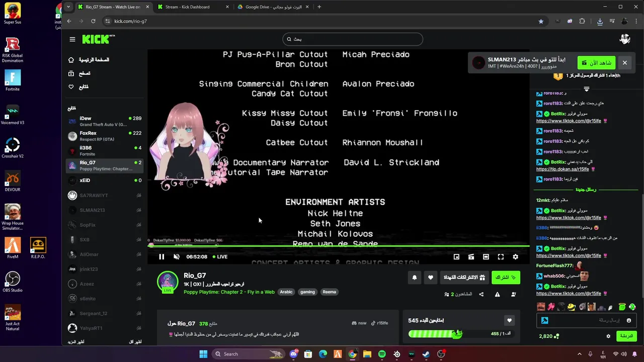Click green Chat send button
Screen dimensions: 644x362
(x=626, y=336)
